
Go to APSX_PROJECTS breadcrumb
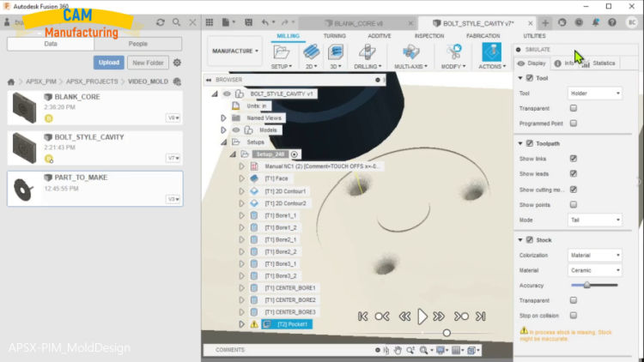pyautogui.click(x=92, y=81)
